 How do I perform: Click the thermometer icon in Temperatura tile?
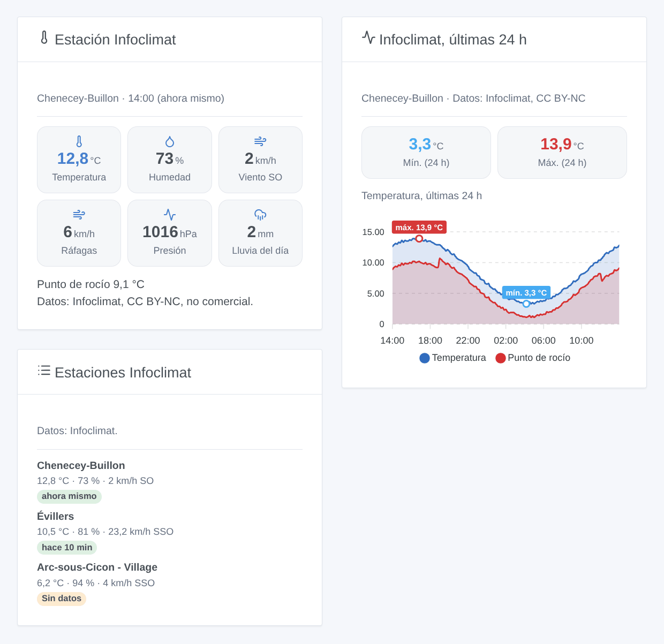point(79,141)
